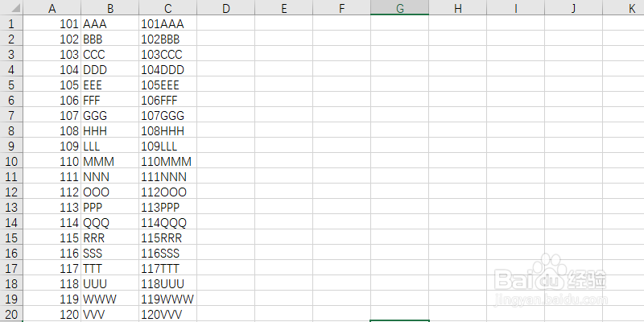Select row 2 header
Screen dimensions: 644x322
point(11,38)
